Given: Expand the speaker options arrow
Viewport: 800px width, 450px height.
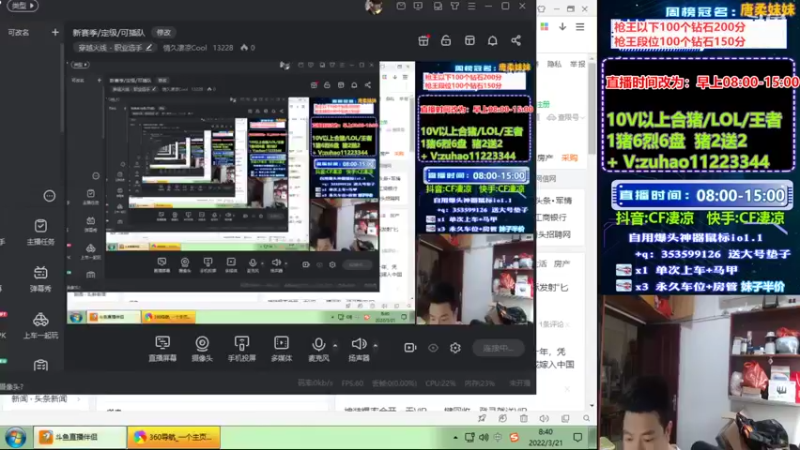Looking at the screenshot, I should (x=375, y=345).
